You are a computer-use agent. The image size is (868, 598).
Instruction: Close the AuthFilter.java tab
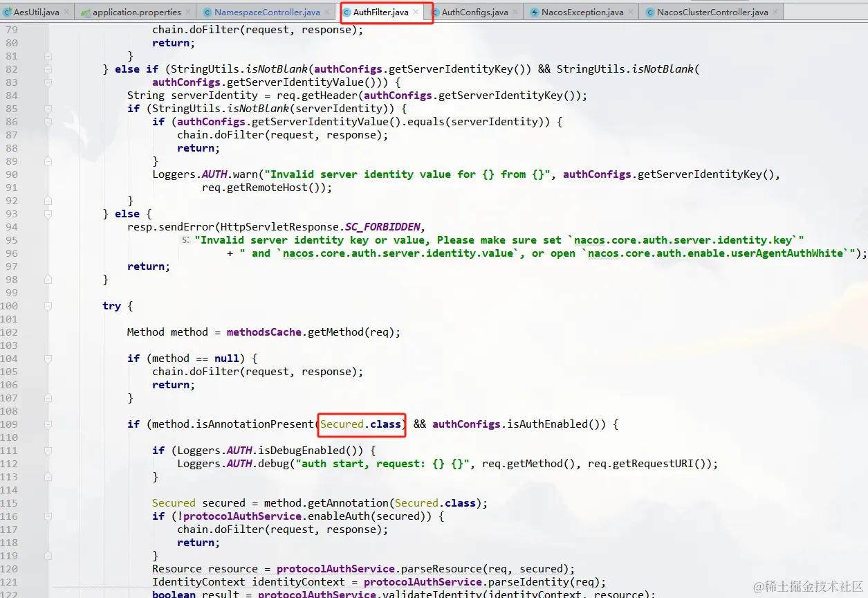pyautogui.click(x=416, y=12)
